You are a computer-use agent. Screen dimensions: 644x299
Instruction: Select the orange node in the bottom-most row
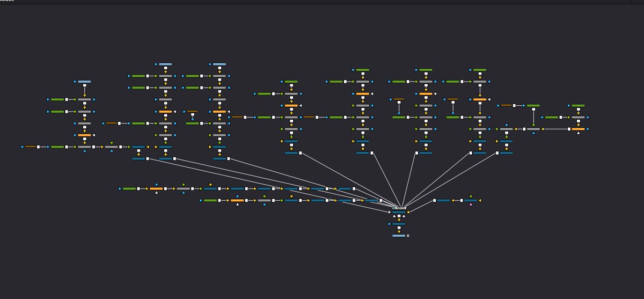[x=237, y=200]
